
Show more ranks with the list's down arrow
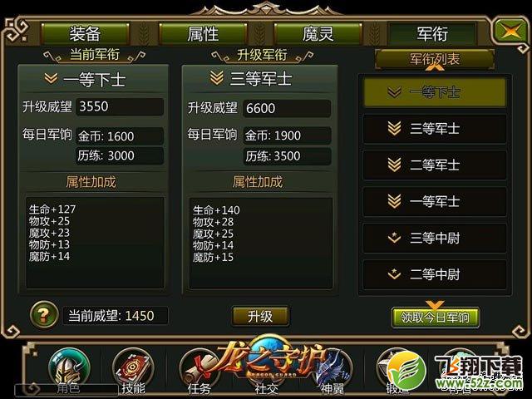[435, 304]
